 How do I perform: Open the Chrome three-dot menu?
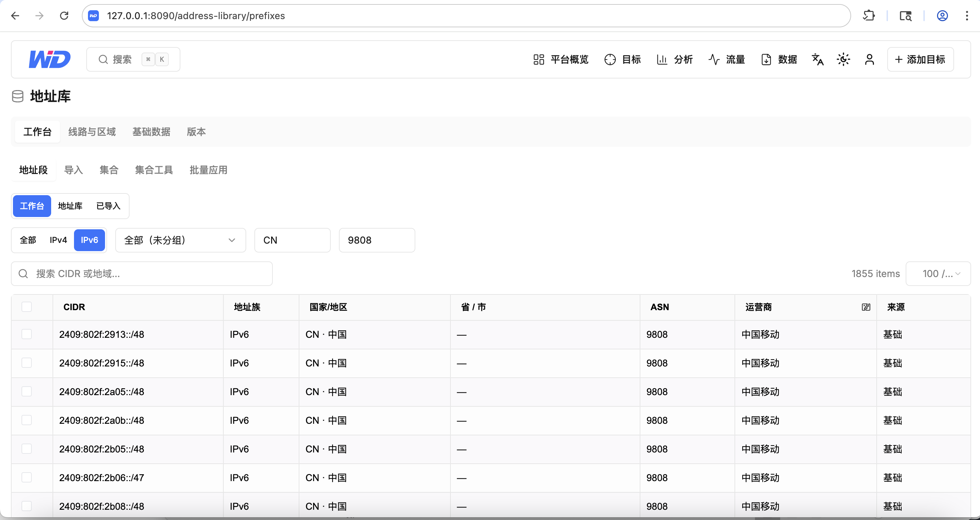[x=966, y=16]
